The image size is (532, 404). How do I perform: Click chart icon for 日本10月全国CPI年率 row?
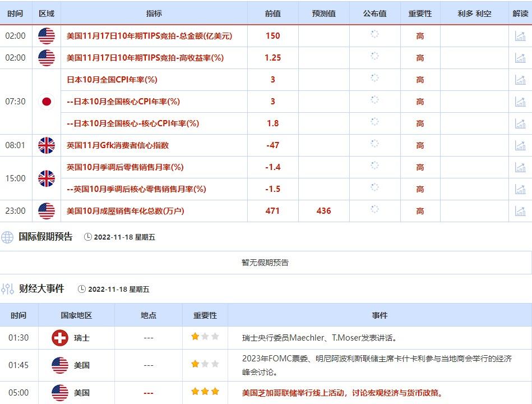(520, 80)
